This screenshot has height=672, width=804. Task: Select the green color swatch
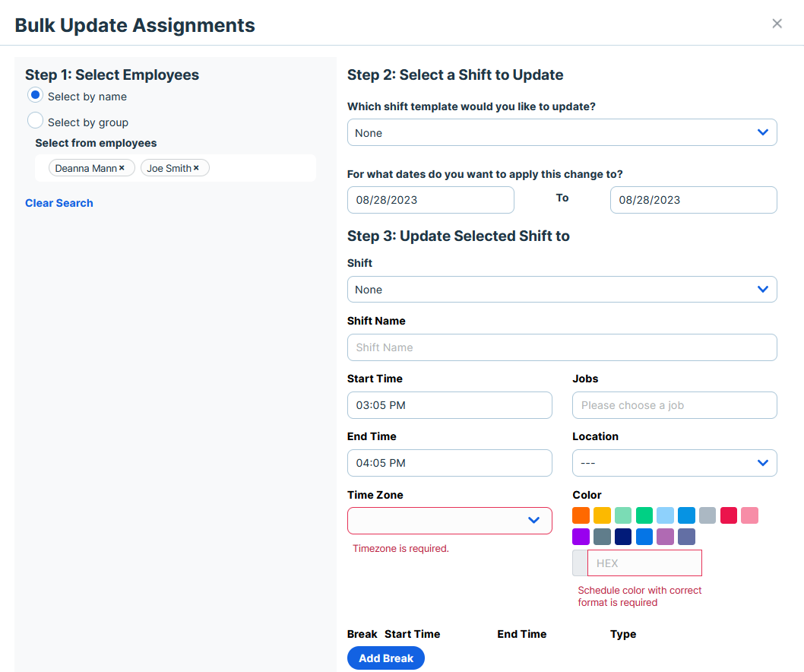644,516
